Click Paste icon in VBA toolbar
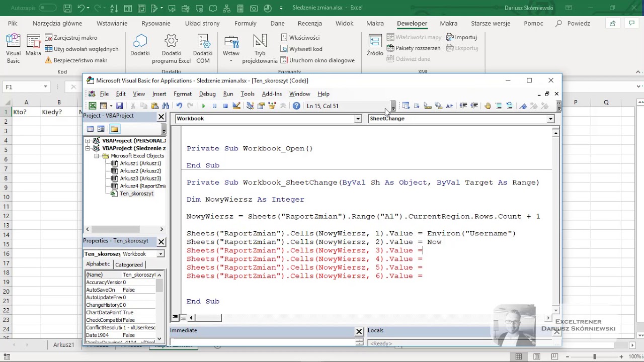Viewport: 644px width, 362px height. point(154,106)
